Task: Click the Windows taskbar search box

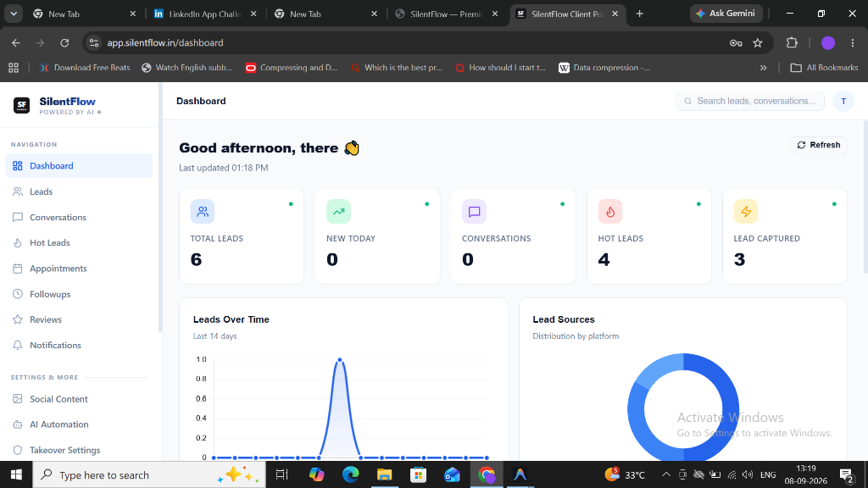Action: [x=149, y=474]
